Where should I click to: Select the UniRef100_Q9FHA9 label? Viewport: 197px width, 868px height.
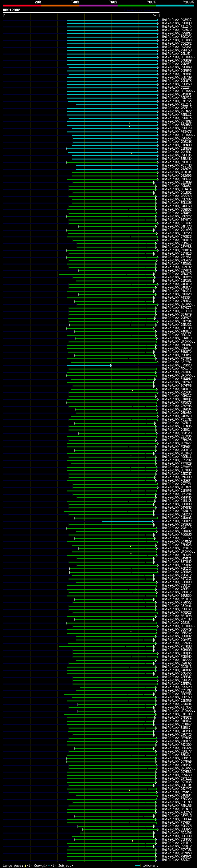click(176, 67)
